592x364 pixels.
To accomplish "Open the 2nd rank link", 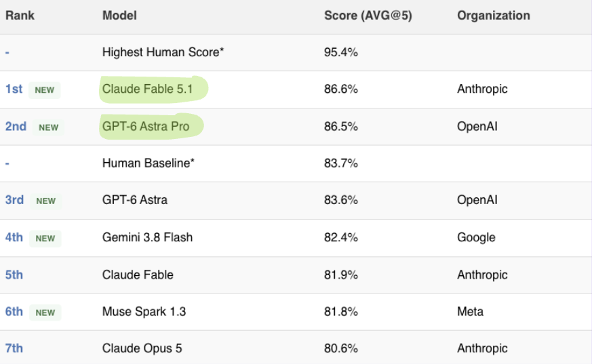I will point(16,126).
